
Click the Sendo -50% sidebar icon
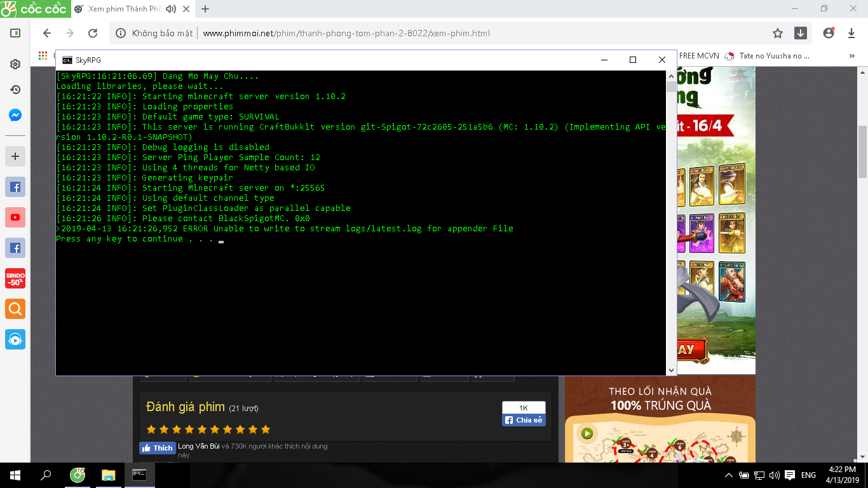coord(15,278)
